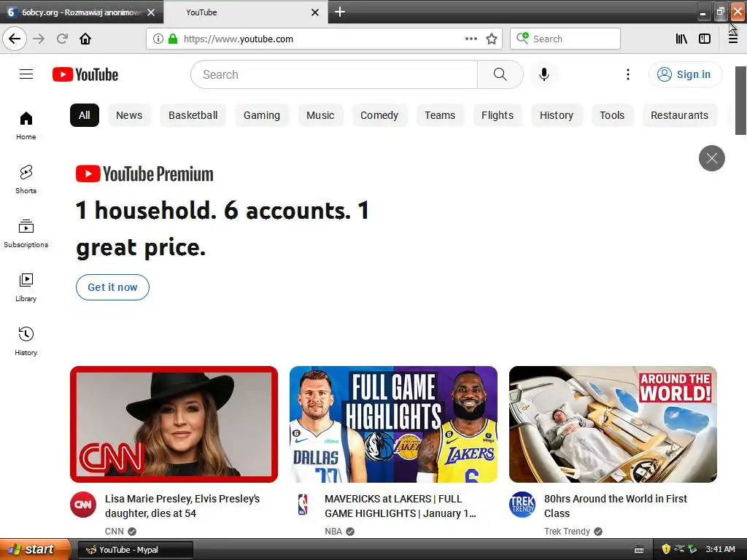Screen dimensions: 747x560
Task: Click the keyboard icon in the taskbar
Action: [x=639, y=550]
